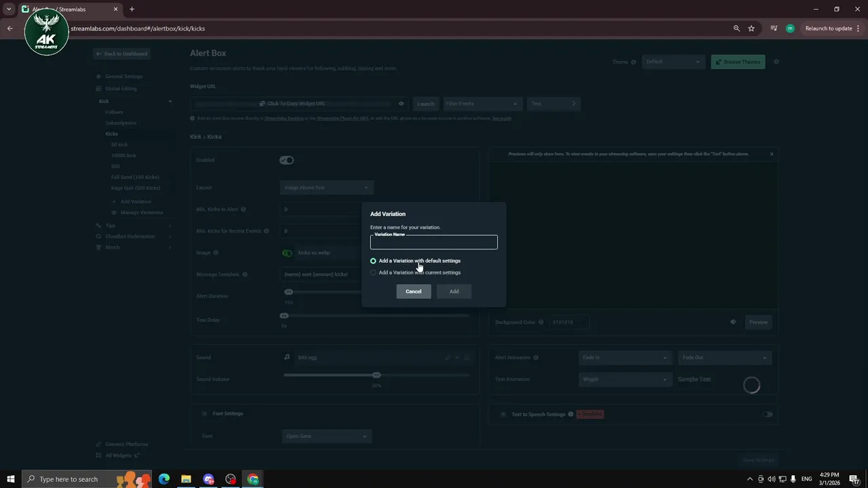Collapse the Kick section arrow
868x488 pixels.
170,101
